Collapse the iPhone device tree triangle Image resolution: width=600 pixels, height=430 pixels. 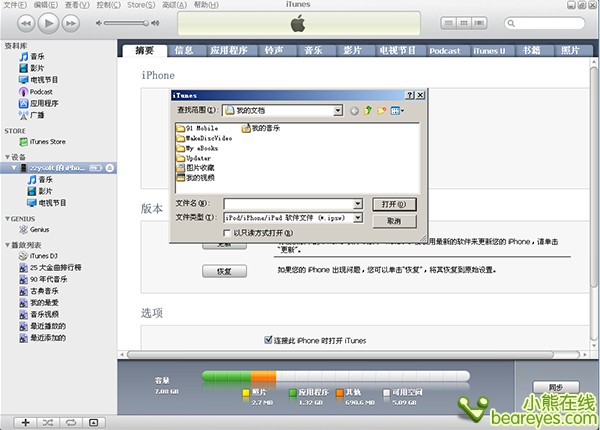(14, 168)
